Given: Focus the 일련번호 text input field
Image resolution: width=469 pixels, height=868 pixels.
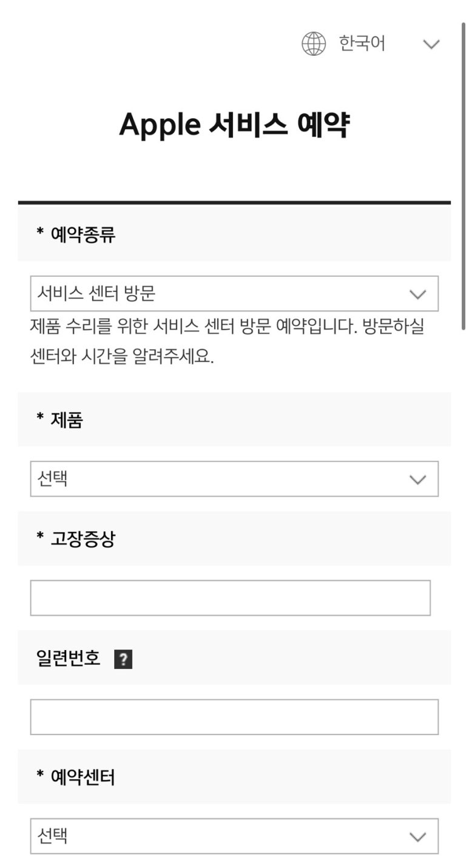Looking at the screenshot, I should 234,717.
